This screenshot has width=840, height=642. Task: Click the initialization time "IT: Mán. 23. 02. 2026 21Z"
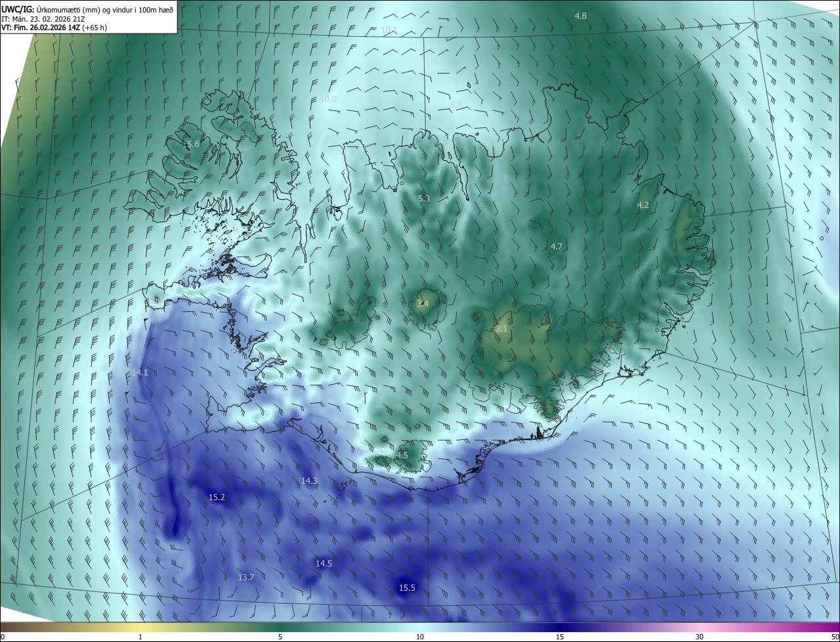tap(44, 19)
